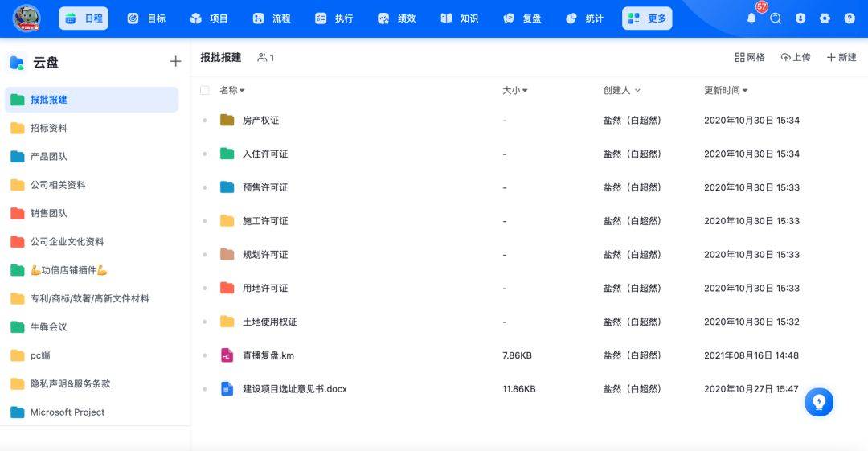Click the folder icon of Microsoft Project
This screenshot has height=451, width=868.
click(x=18, y=412)
